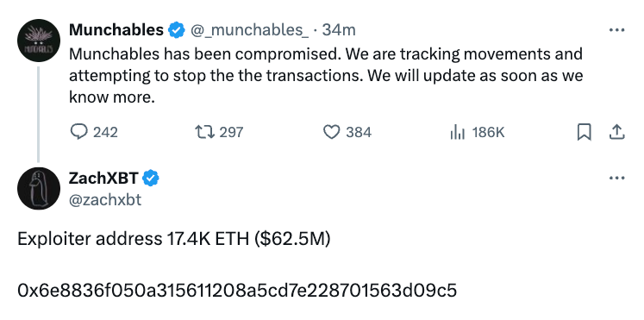Click the ZachXBT display name
This screenshot has width=644, height=320.
(104, 179)
